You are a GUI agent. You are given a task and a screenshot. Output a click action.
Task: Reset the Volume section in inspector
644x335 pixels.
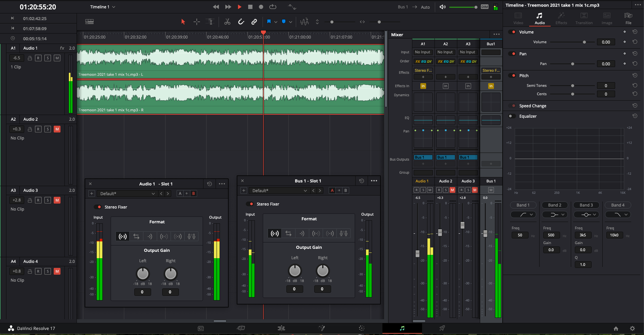pos(635,32)
